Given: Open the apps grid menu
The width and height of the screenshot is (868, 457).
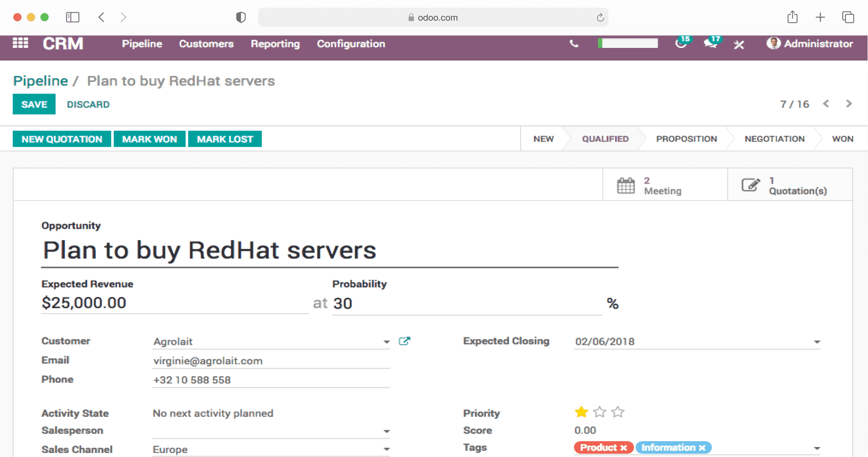Looking at the screenshot, I should [x=20, y=43].
